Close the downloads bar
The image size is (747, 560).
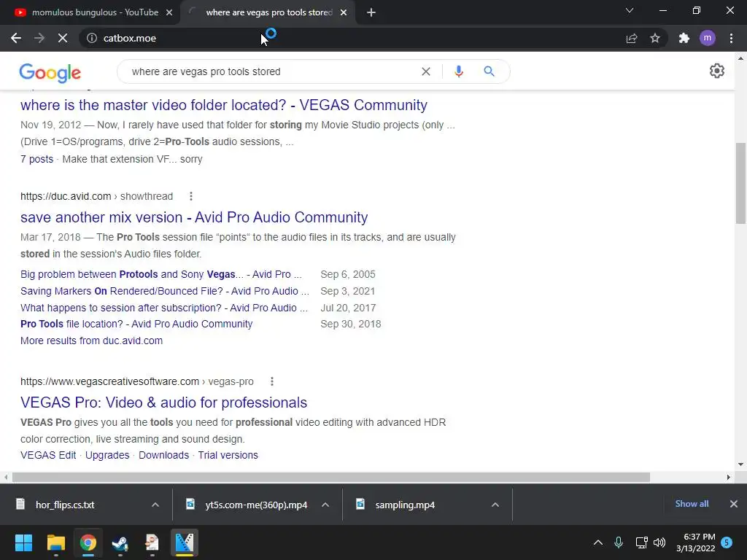(x=734, y=504)
